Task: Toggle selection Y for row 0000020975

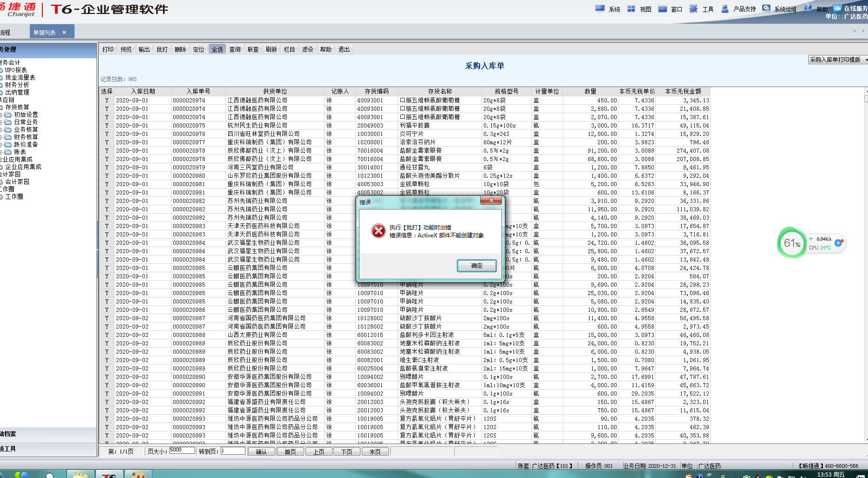Action: point(107,125)
